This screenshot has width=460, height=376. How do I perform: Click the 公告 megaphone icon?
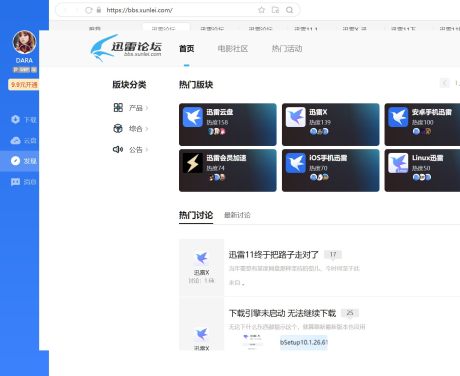tap(118, 149)
